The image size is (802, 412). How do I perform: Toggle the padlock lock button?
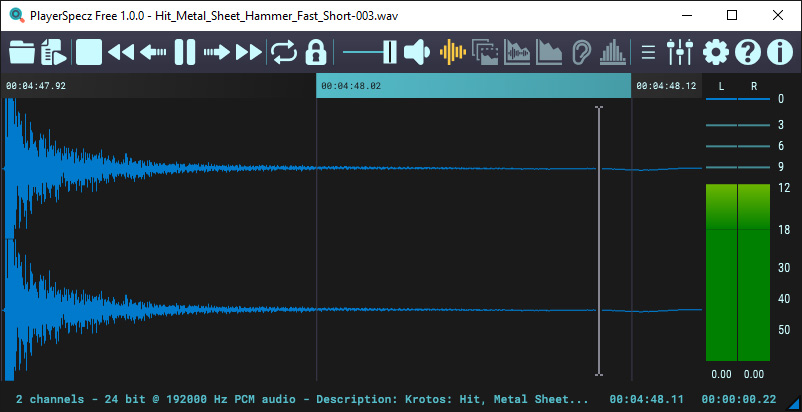[316, 51]
